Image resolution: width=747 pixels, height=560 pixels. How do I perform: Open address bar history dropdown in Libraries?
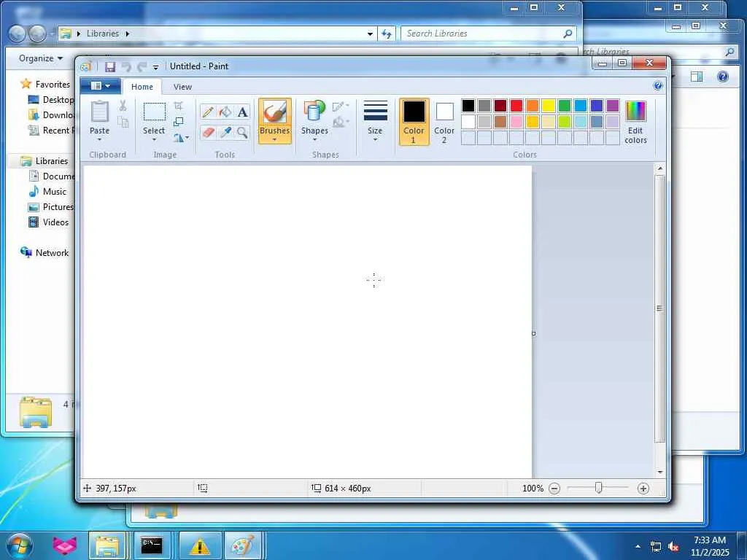point(370,34)
